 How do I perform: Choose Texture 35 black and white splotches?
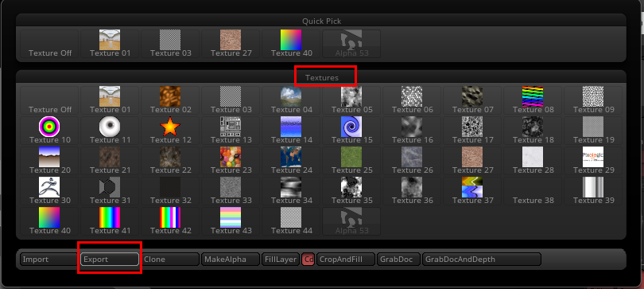[351, 191]
